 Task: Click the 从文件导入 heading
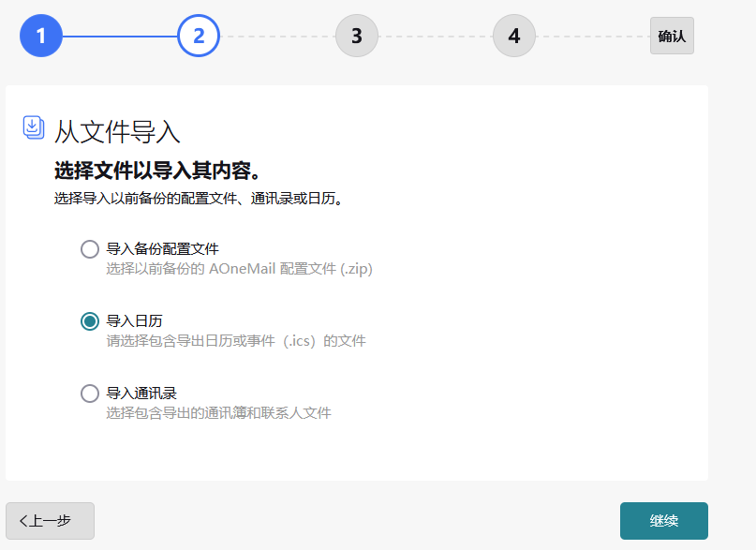[x=117, y=131]
